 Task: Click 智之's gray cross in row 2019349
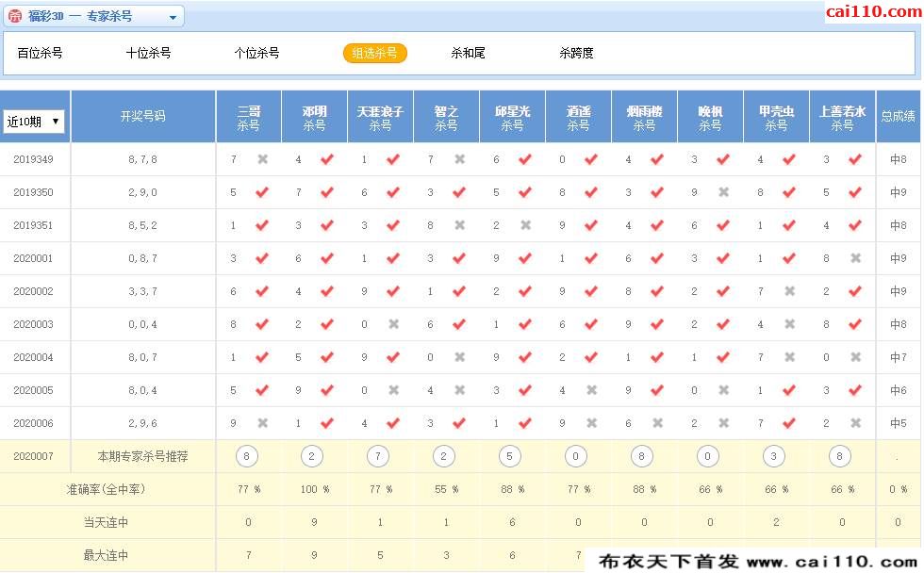(460, 159)
